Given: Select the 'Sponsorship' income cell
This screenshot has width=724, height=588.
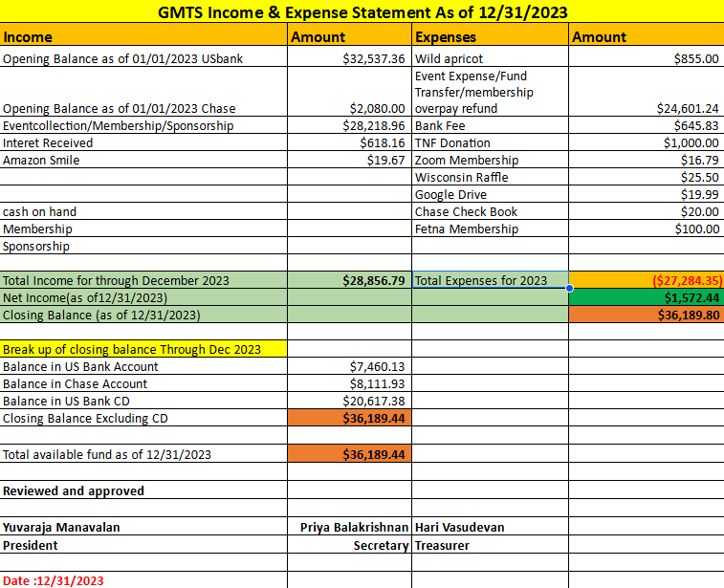Looking at the screenshot, I should [143, 246].
